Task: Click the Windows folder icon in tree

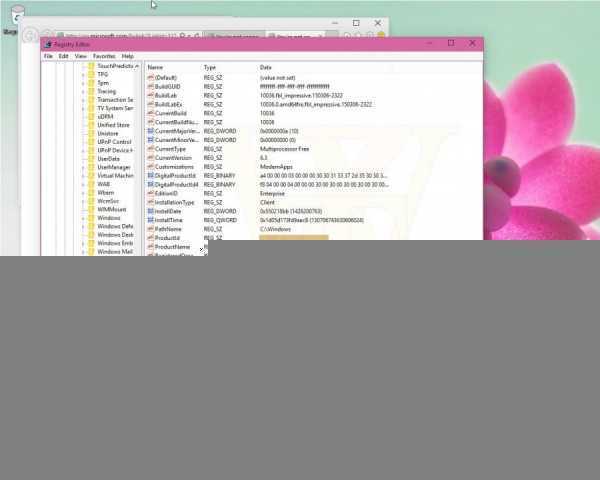Action: [x=91, y=218]
